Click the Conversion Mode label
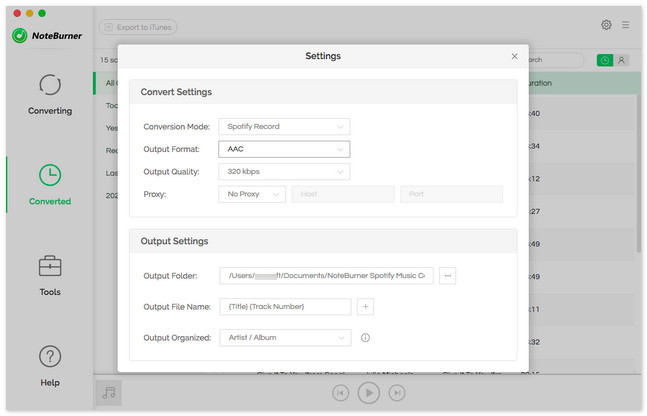The width and height of the screenshot is (647, 416). [177, 127]
